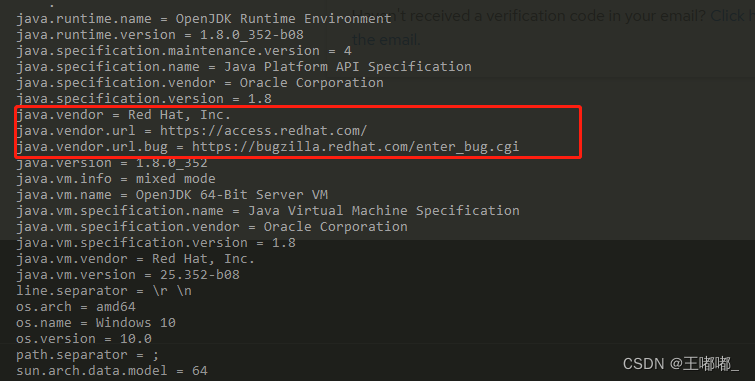This screenshot has height=381, width=755.
Task: Open the https://access.redhat.com/ URL
Action: (263, 131)
